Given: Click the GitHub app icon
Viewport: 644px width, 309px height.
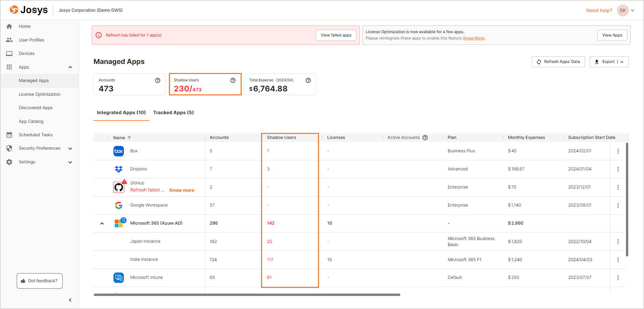Looking at the screenshot, I should 119,187.
